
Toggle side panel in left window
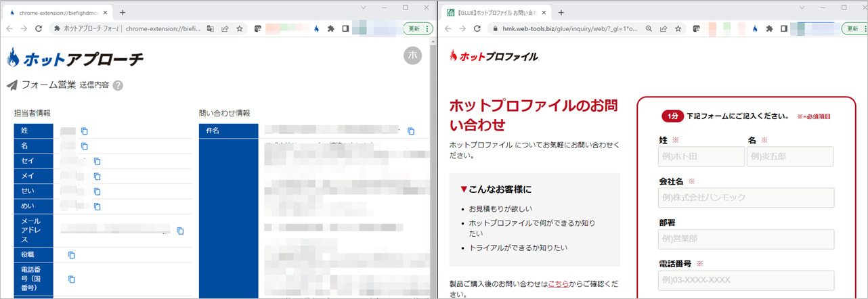[x=345, y=29]
